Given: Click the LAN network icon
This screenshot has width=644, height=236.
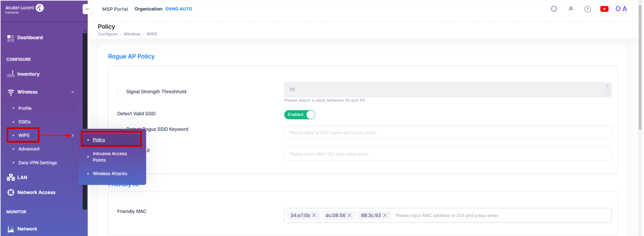Looking at the screenshot, I should tap(10, 177).
